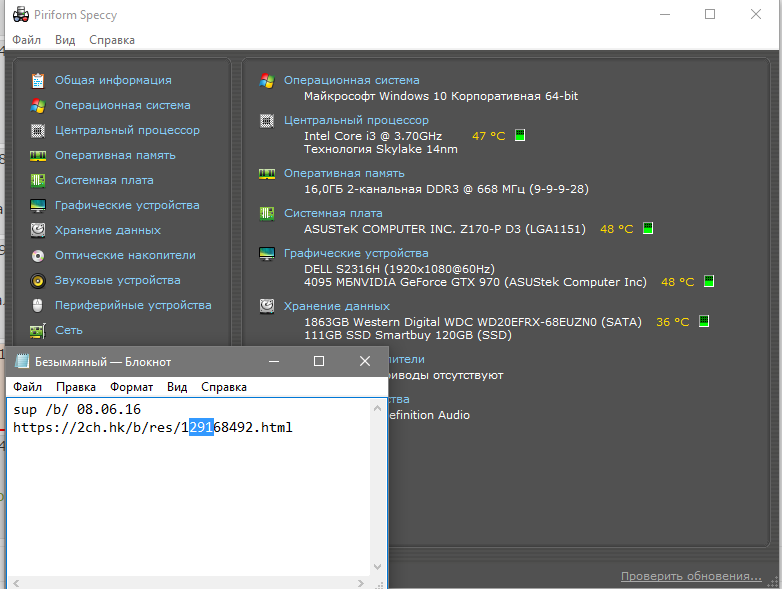Screen dimensions: 782x589
Task: Click Notepad horizontal scrollbar left arrow
Action: pyautogui.click(x=16, y=583)
